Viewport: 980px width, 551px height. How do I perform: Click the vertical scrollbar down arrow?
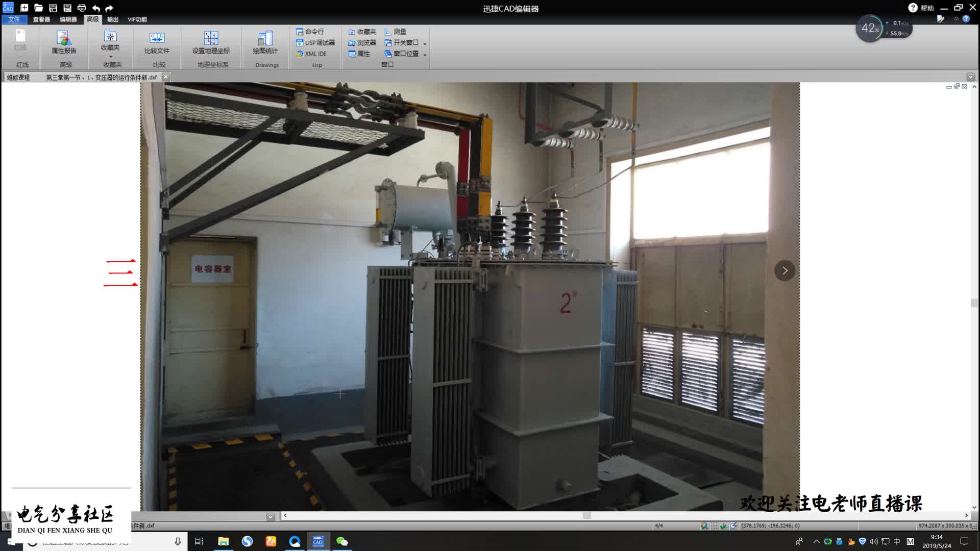[974, 507]
